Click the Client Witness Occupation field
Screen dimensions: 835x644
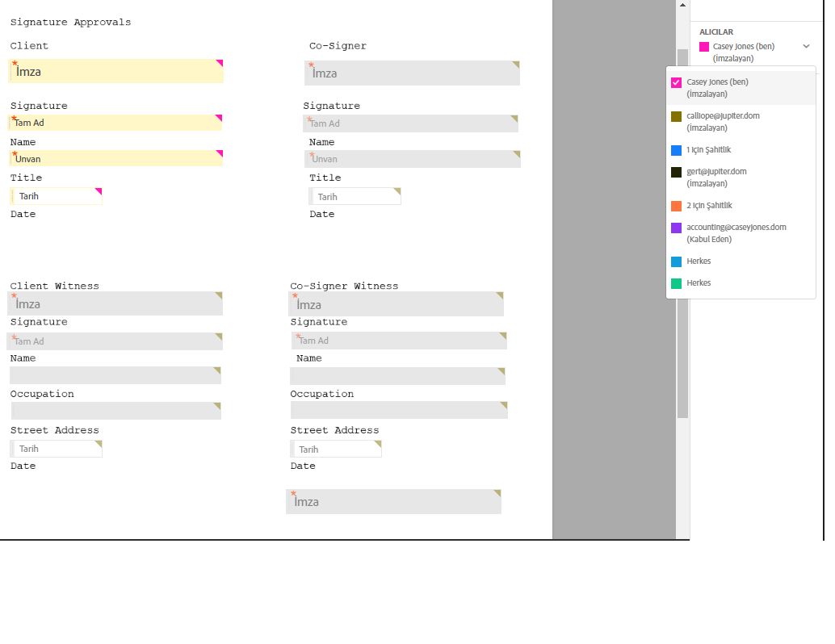click(115, 375)
